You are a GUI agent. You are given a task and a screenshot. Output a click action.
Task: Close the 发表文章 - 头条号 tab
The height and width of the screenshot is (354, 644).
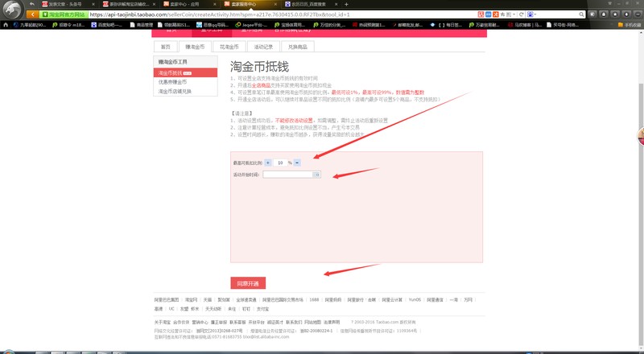[x=93, y=4]
